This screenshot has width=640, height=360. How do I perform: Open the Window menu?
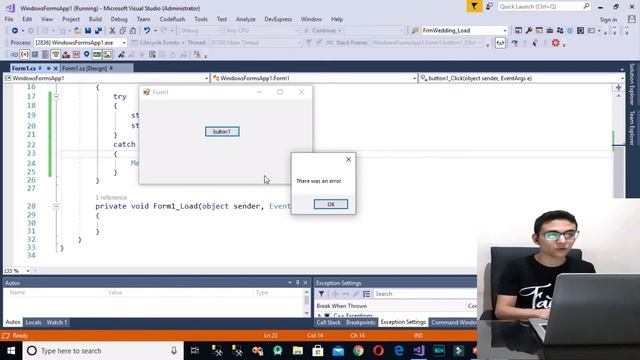point(311,19)
